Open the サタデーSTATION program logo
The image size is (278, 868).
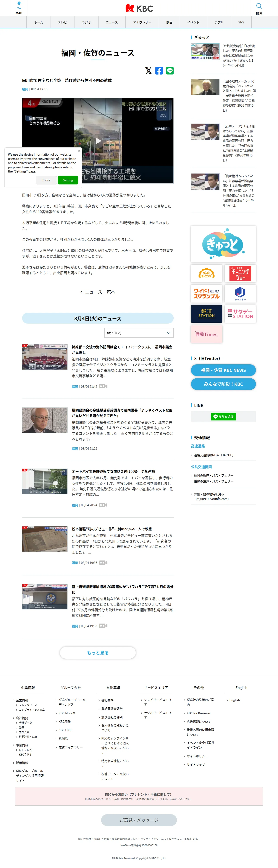tap(240, 314)
